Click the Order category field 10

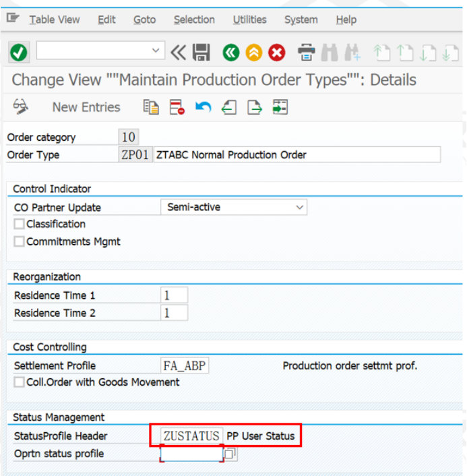tap(128, 138)
